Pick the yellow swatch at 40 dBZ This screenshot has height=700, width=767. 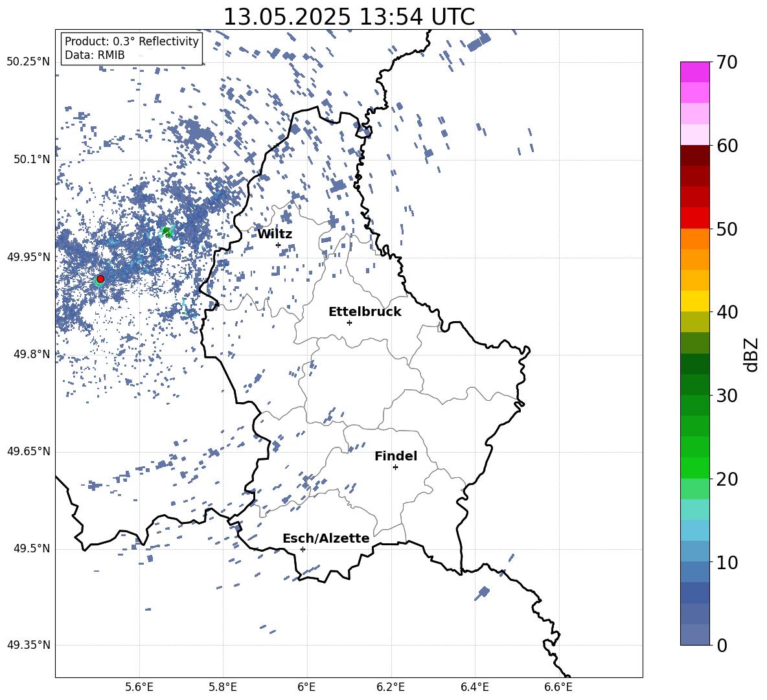[x=694, y=301]
